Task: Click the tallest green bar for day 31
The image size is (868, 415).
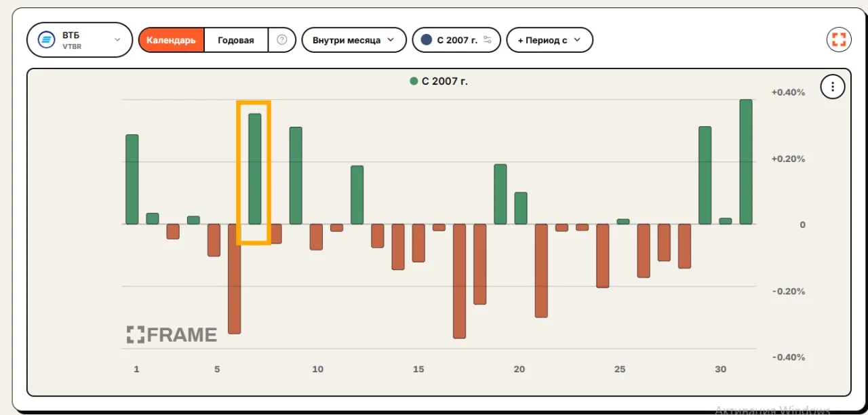Action: (746, 162)
